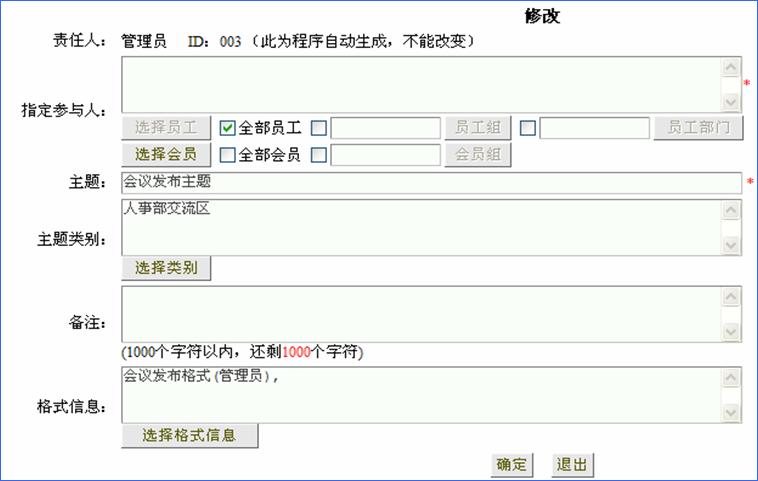This screenshot has width=758, height=481.
Task: Confirm the form with 确定
Action: [x=512, y=465]
